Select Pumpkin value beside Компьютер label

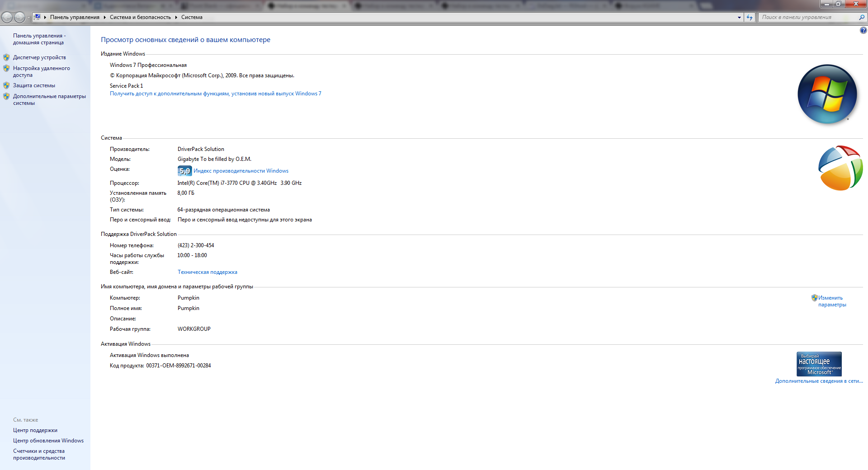(189, 298)
